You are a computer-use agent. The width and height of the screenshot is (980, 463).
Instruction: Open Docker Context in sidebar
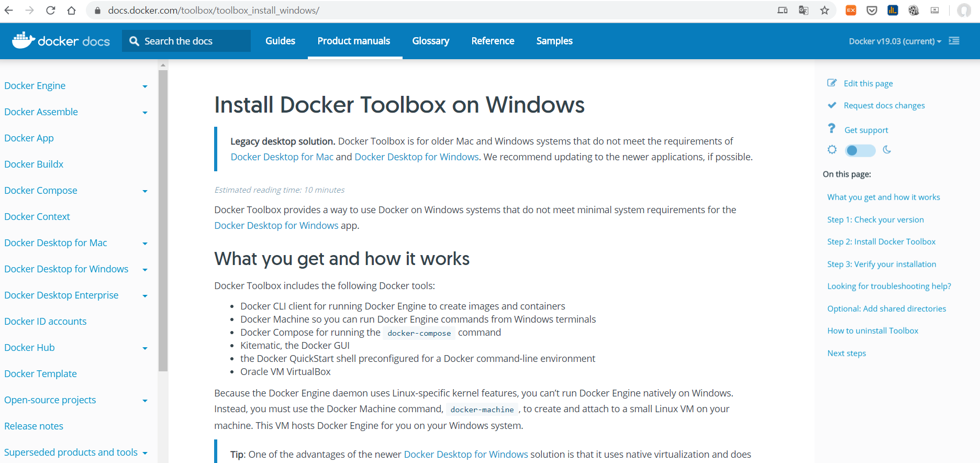coord(37,216)
